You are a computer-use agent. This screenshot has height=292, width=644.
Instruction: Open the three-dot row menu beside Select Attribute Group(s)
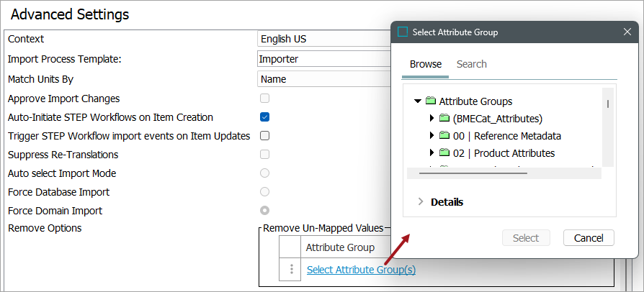tap(292, 270)
